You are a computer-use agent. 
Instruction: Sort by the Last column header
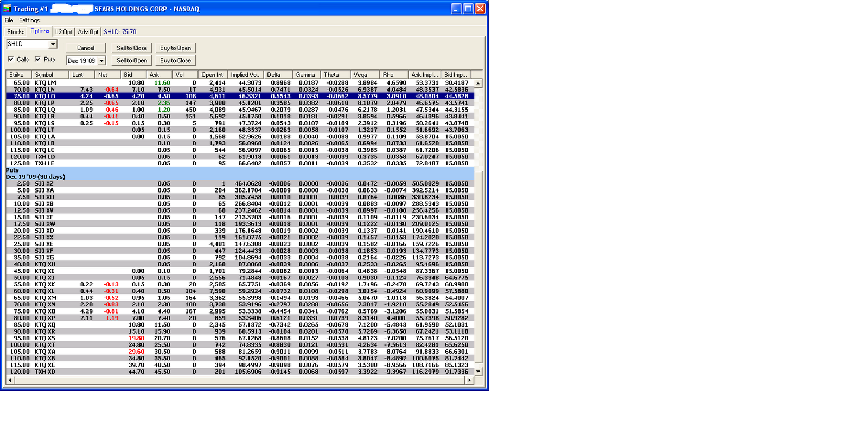click(82, 75)
